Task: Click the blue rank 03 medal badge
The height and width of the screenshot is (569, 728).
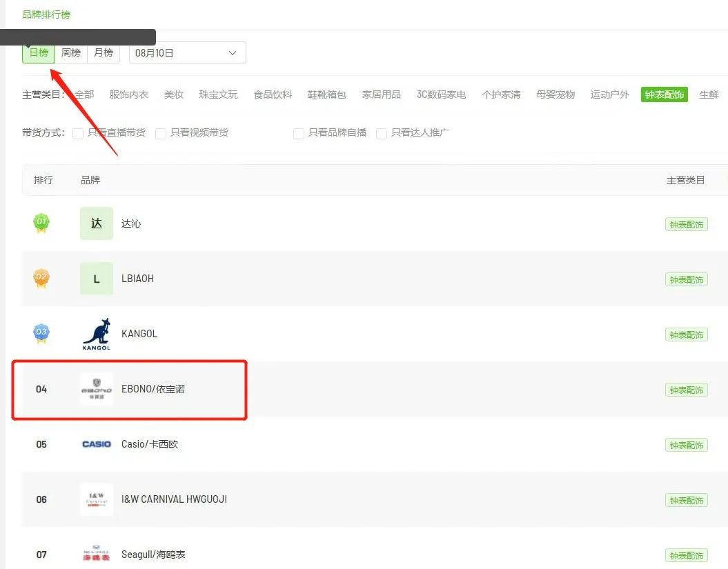Action: pyautogui.click(x=41, y=333)
